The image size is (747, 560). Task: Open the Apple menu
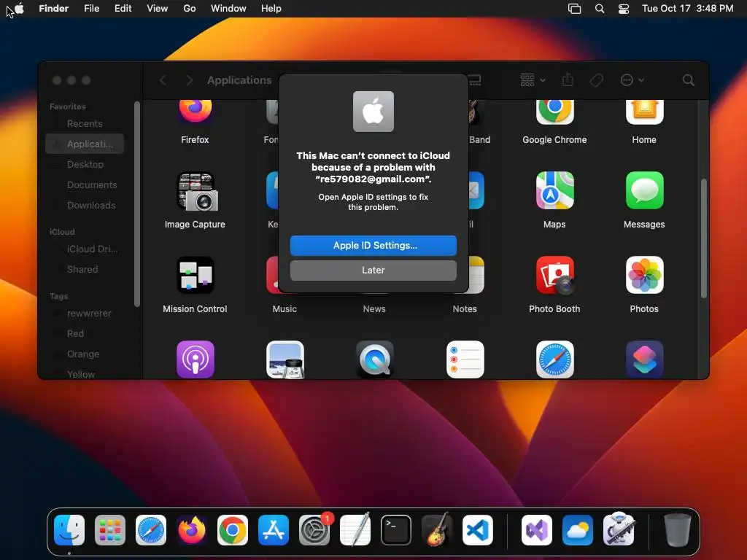click(19, 9)
